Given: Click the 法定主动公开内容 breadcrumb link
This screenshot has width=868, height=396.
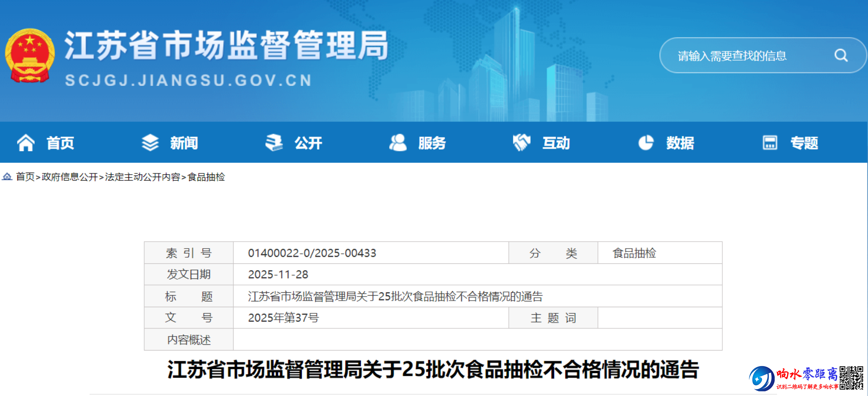Looking at the screenshot, I should pyautogui.click(x=142, y=177).
